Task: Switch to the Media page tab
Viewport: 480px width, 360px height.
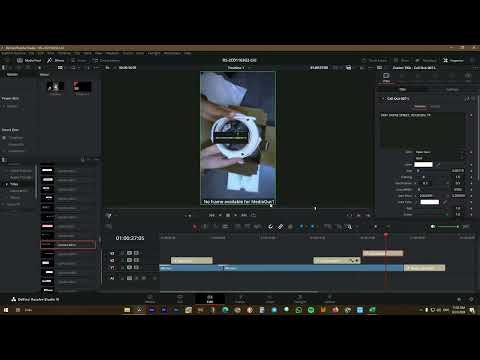Action: pos(150,298)
